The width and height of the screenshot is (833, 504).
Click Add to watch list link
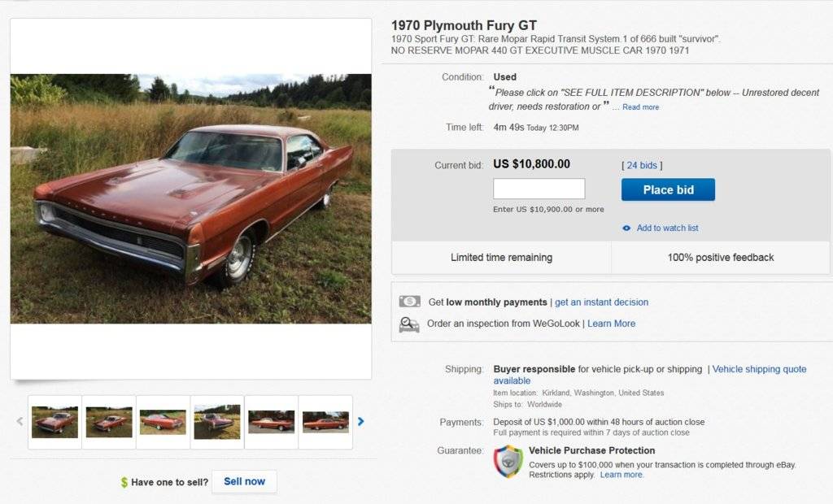coord(667,228)
